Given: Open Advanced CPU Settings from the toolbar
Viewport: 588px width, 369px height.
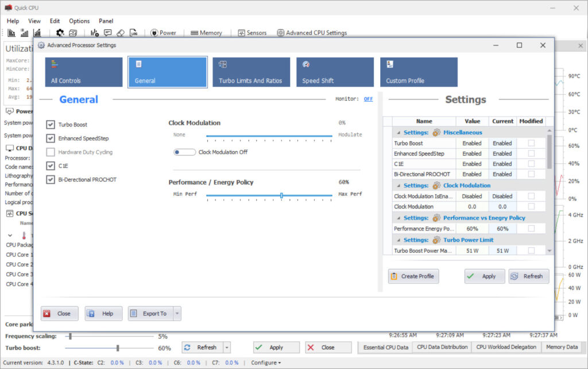Looking at the screenshot, I should [312, 33].
